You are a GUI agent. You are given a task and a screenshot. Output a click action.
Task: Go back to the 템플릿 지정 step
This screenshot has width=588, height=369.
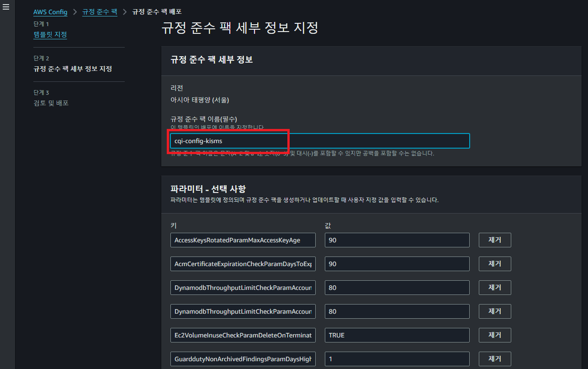coord(50,34)
